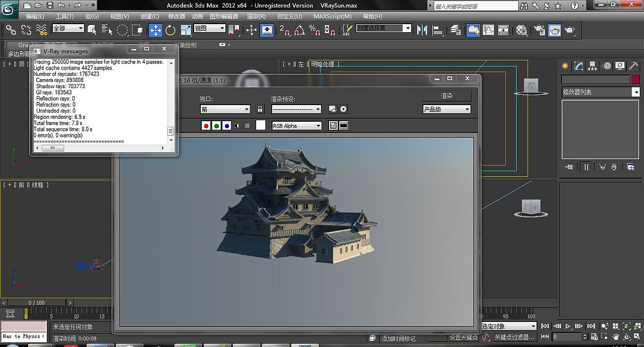
Task: Open Render Setup with the teapot icon
Action: (x=540, y=31)
